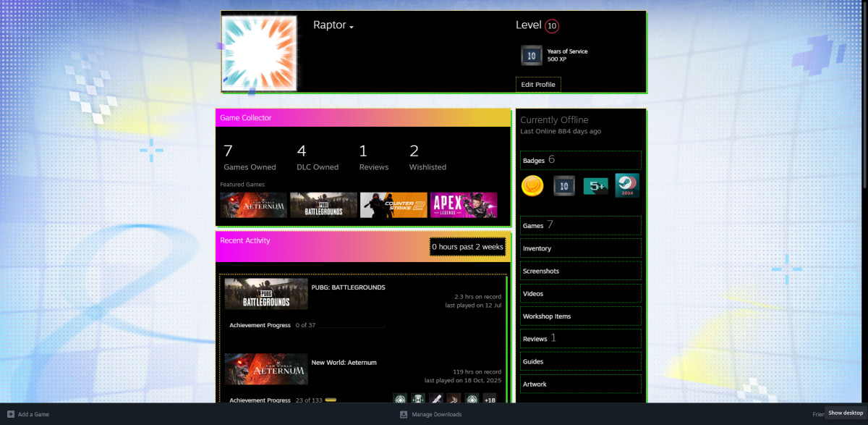Click the Raptor profile avatar image
Image resolution: width=868 pixels, height=425 pixels.
pos(260,53)
